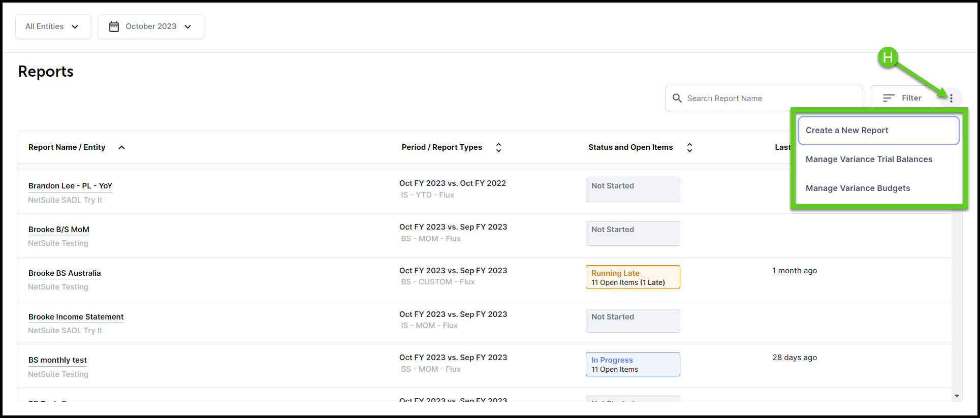The width and height of the screenshot is (980, 418).
Task: Click the Filter lines icon
Action: (889, 98)
